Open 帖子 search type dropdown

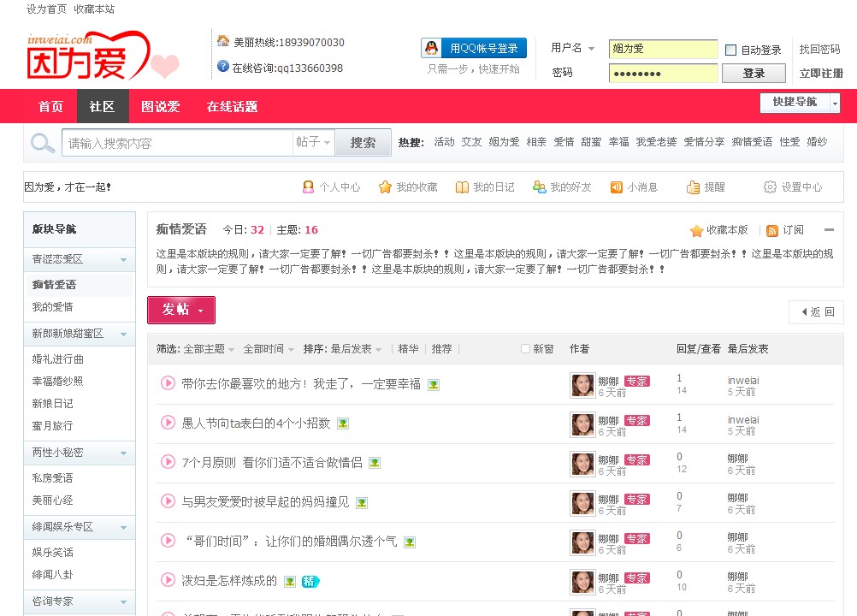[x=314, y=142]
